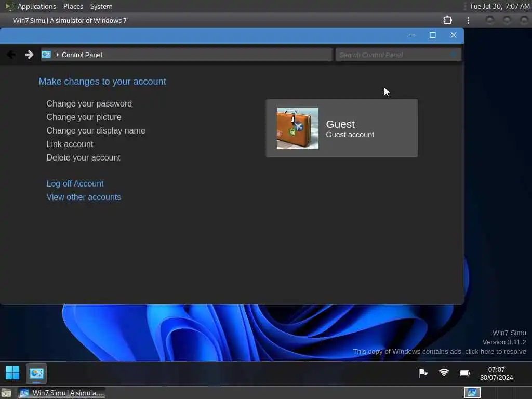Click the Control Panel taskbar icon

coord(36,373)
